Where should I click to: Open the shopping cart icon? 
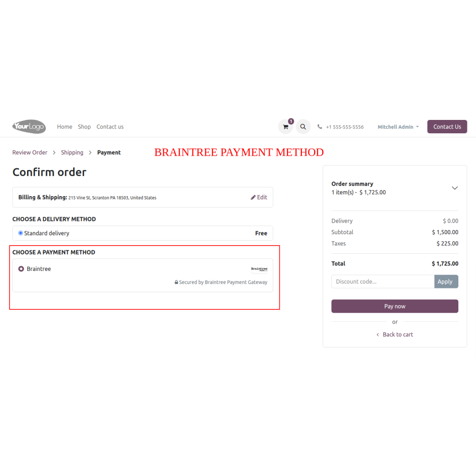(285, 127)
